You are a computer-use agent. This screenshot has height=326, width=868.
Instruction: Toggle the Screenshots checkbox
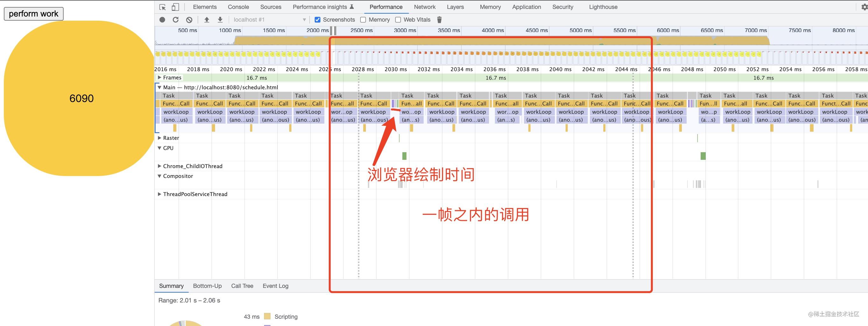[x=318, y=20]
